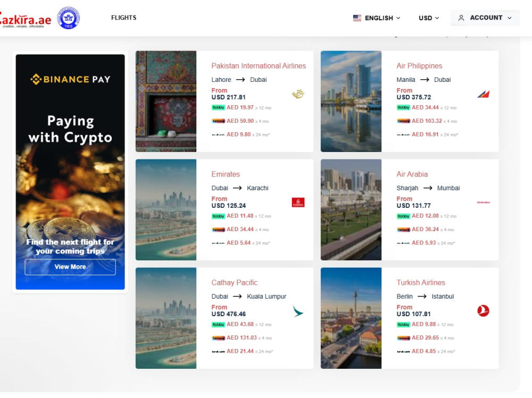Open the USD currency dropdown
This screenshot has height=398, width=532.
(x=428, y=18)
